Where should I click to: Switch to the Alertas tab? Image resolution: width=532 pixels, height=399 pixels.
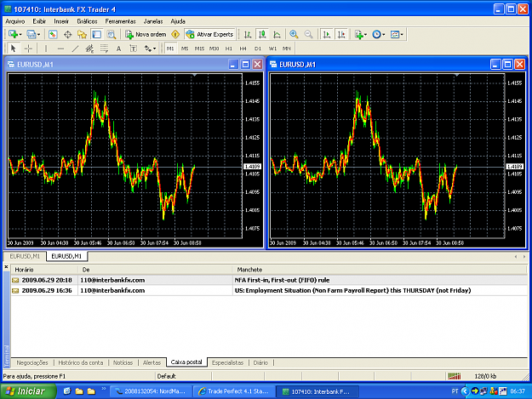pyautogui.click(x=152, y=362)
